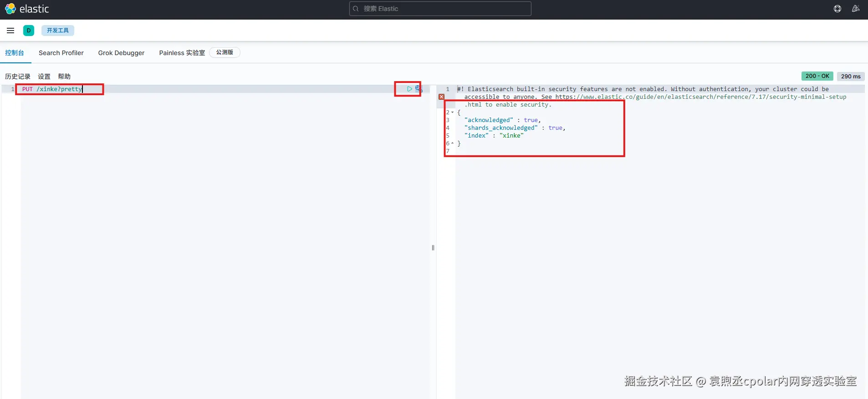Collapse the response JSON fold arrow at line 6
The height and width of the screenshot is (399, 868).
point(452,143)
